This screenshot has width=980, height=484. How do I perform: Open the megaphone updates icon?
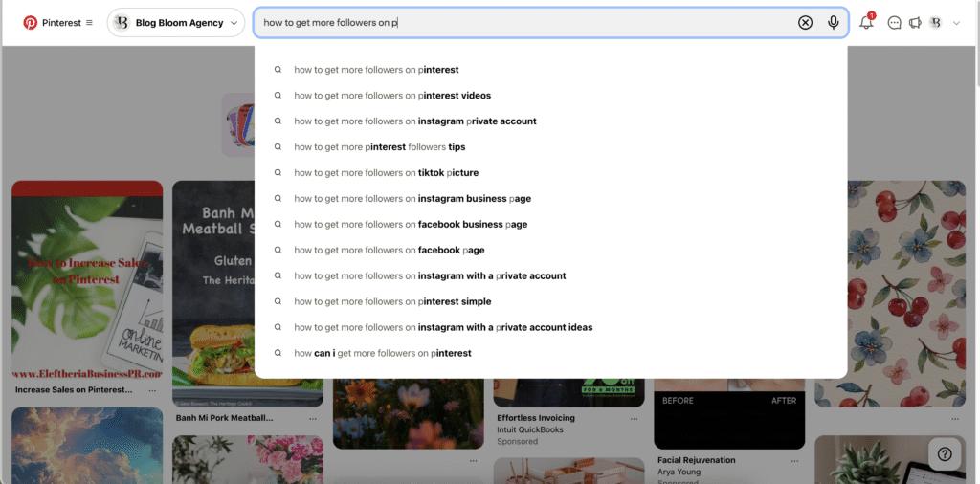tap(915, 23)
